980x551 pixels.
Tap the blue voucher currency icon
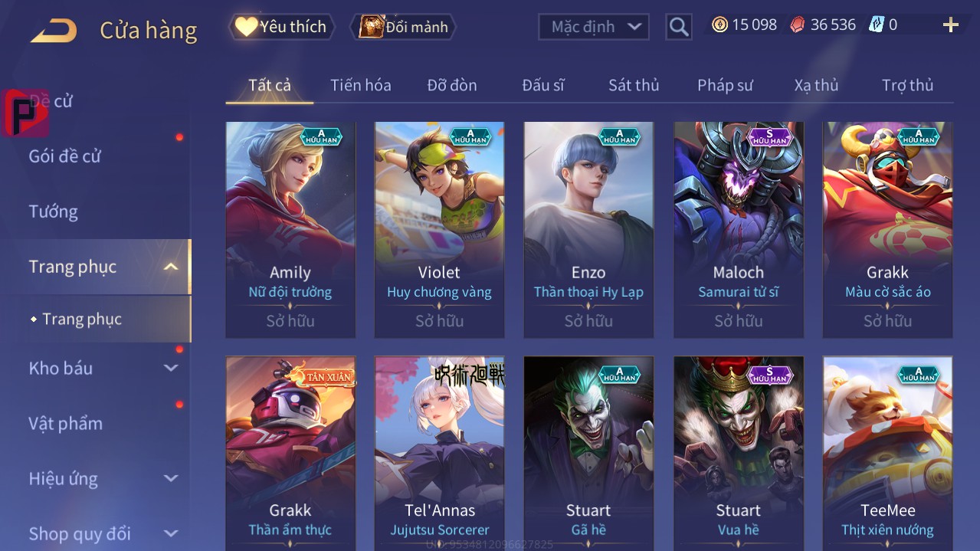pyautogui.click(x=877, y=25)
